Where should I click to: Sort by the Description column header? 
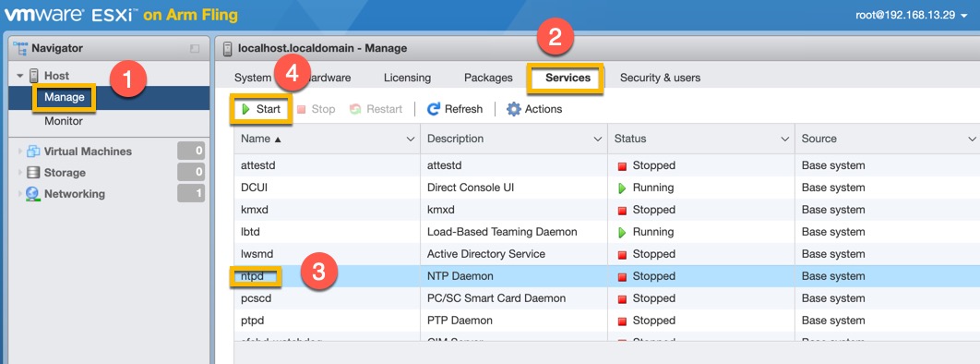tap(455, 139)
